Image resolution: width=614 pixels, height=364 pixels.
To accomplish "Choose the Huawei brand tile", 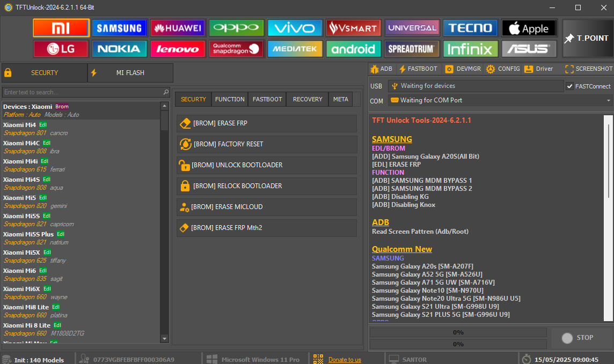I will pos(177,28).
